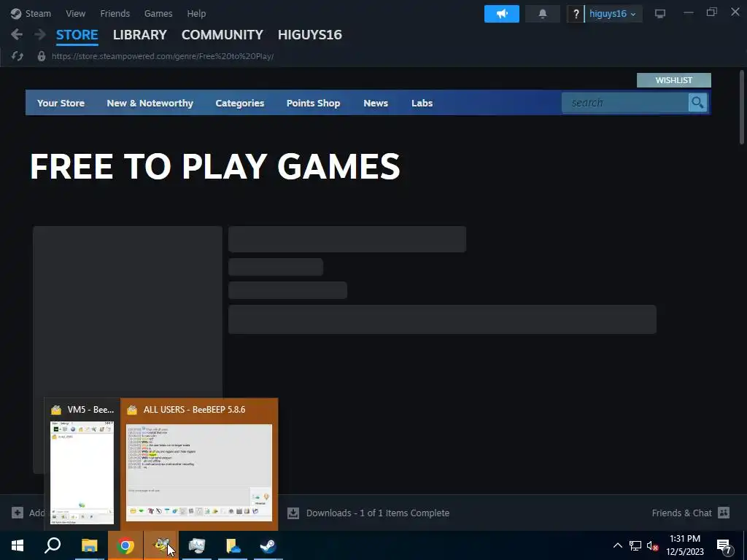
Task: Go back with the back arrow
Action: [x=17, y=34]
